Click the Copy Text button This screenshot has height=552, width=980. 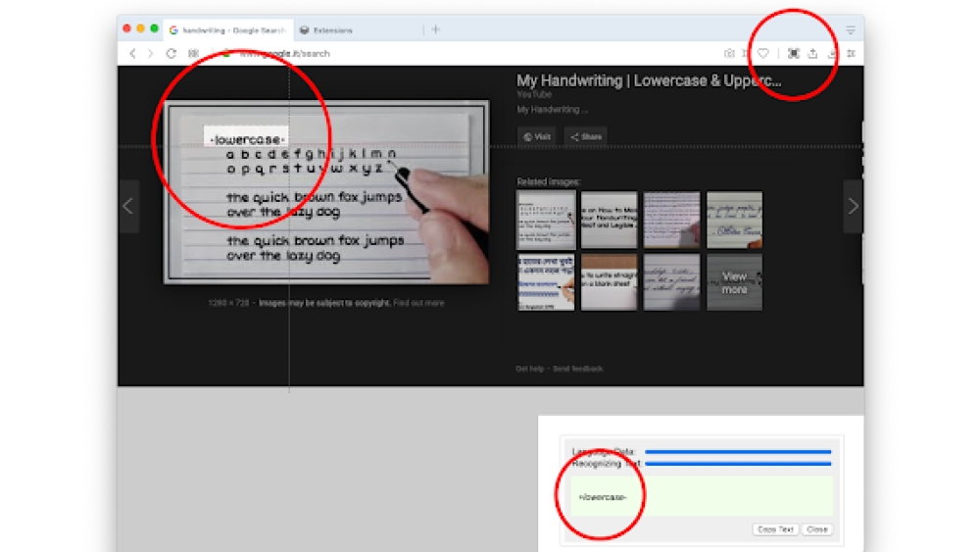[775, 529]
